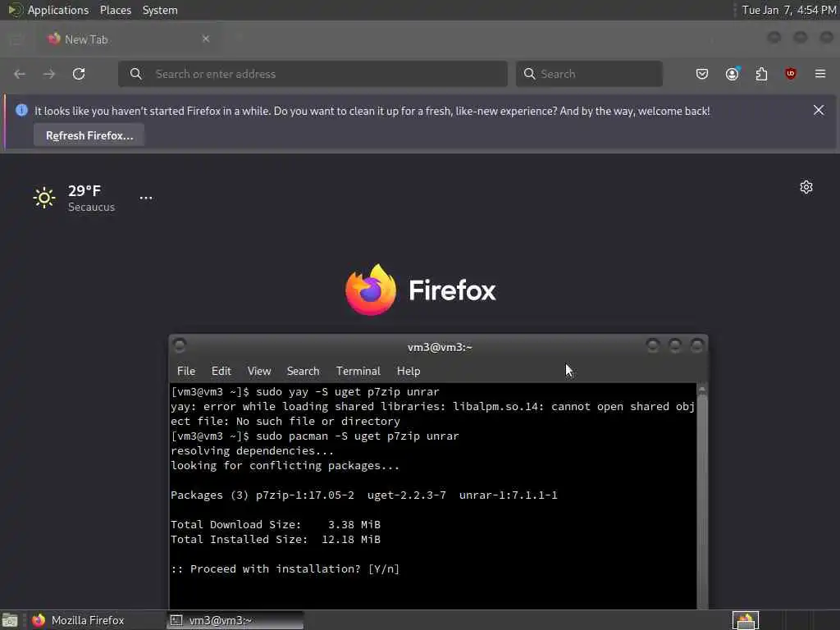Open the terminal File menu
The image size is (840, 630).
(x=186, y=371)
